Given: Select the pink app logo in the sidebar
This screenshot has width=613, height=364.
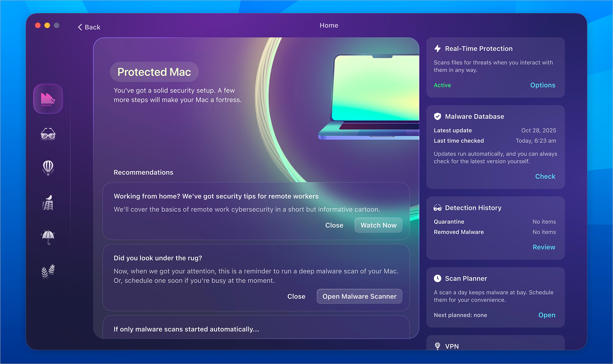Looking at the screenshot, I should pos(48,99).
